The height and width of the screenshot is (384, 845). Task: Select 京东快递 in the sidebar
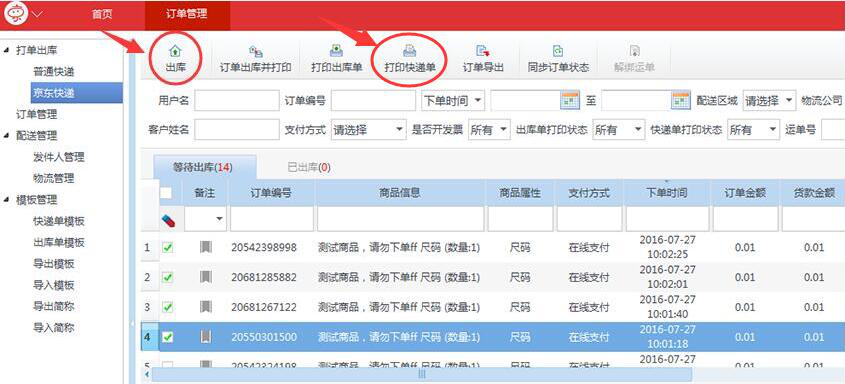point(77,93)
